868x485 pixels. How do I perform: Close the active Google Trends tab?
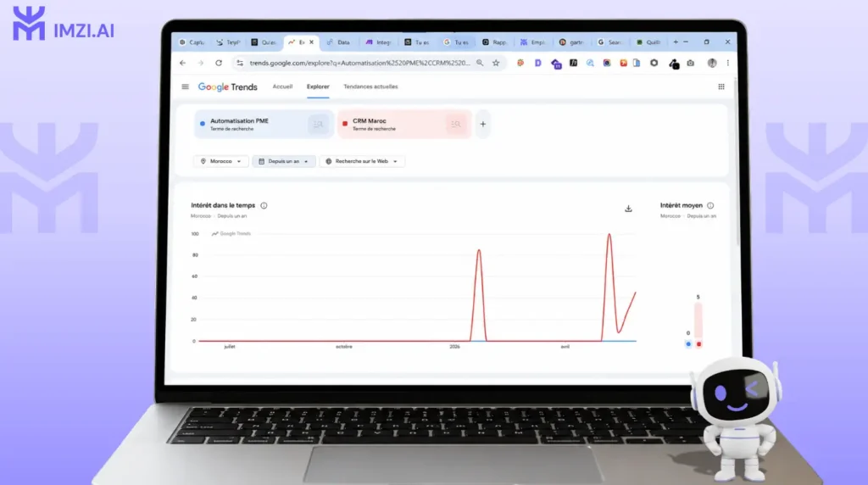[x=312, y=42]
